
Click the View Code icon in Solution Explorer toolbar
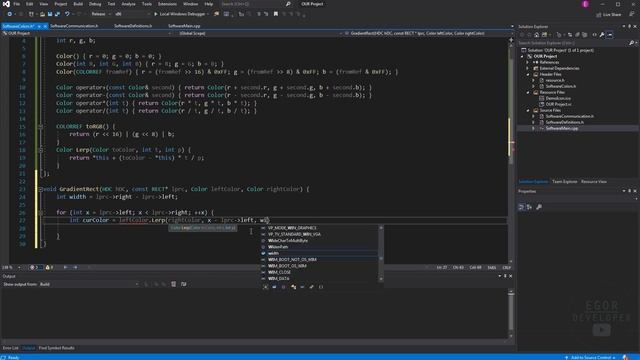pyautogui.click(x=594, y=35)
